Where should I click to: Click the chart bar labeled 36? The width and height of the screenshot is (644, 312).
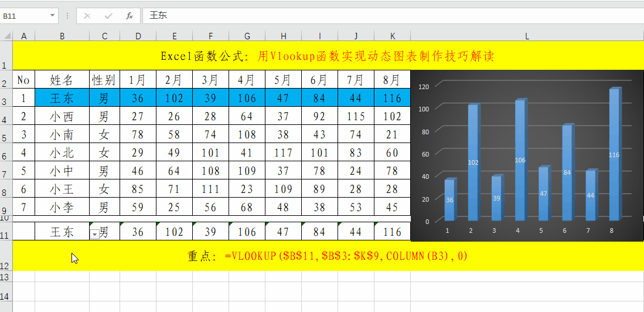coord(450,199)
